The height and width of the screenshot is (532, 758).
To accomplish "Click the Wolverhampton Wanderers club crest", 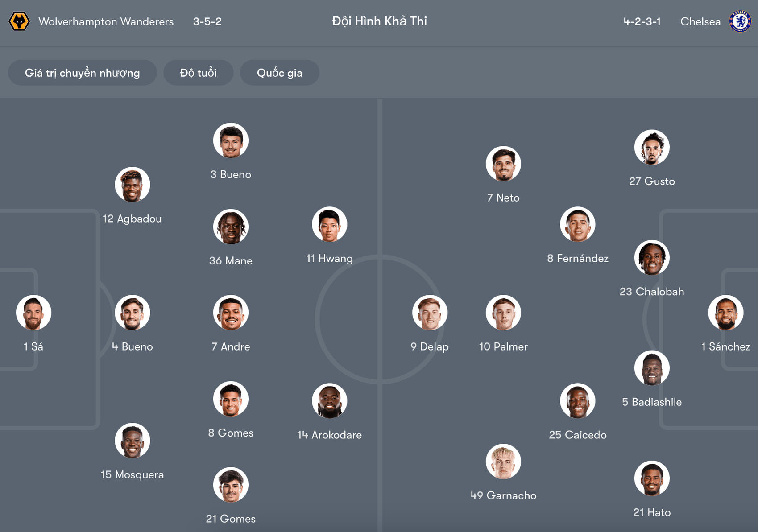I will [x=19, y=21].
